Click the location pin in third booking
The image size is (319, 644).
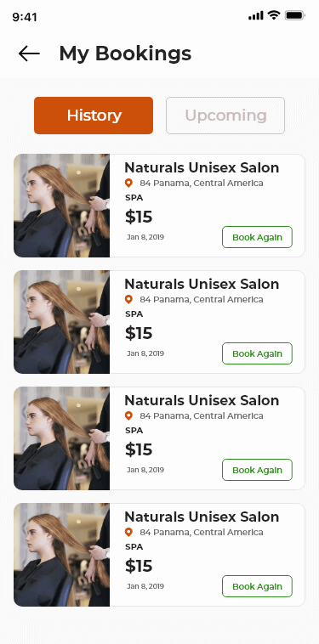click(x=128, y=416)
